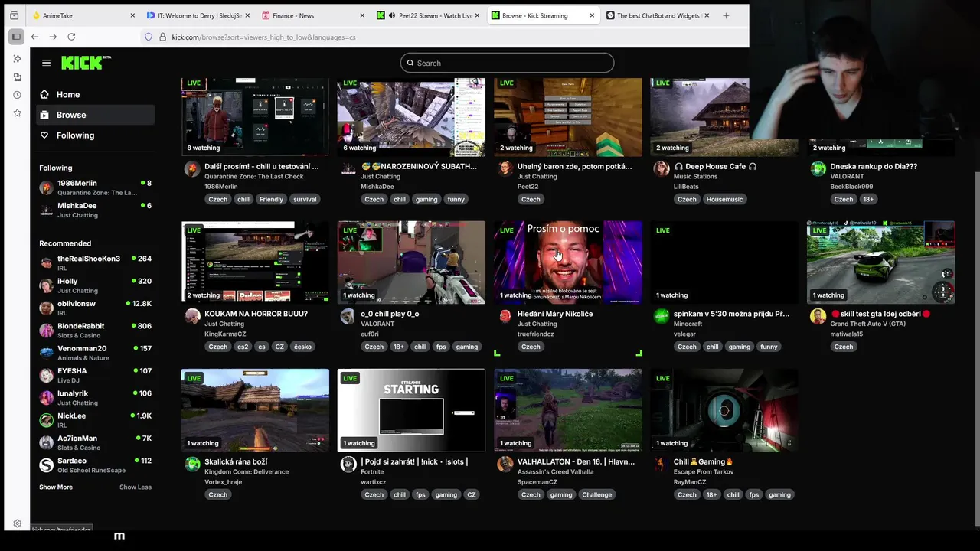Screen dimensions: 980x551
Task: Open recommended channel oblivionsw
Action: point(95,308)
